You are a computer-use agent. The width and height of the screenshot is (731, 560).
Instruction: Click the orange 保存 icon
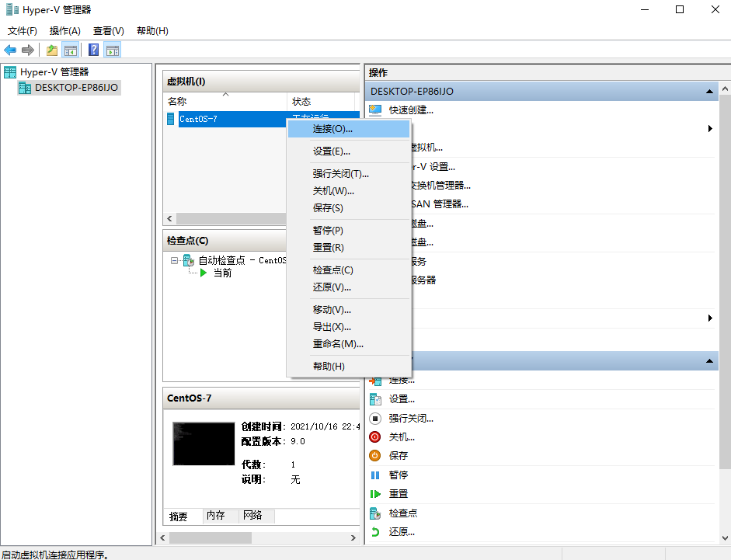click(x=375, y=456)
